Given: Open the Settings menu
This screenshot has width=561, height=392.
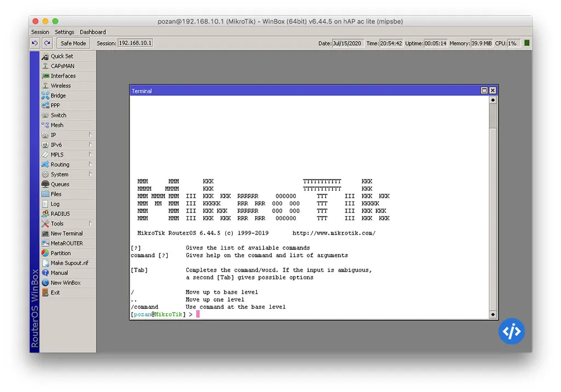Looking at the screenshot, I should click(x=65, y=32).
